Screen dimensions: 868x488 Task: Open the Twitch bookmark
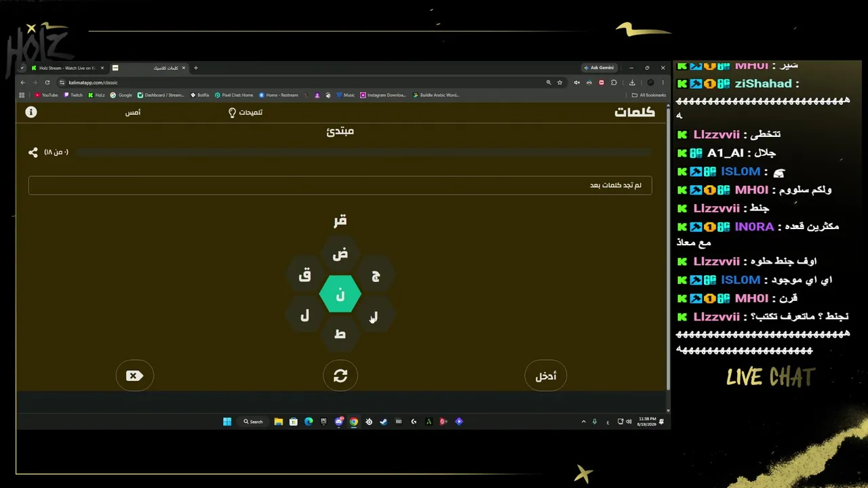coord(73,96)
